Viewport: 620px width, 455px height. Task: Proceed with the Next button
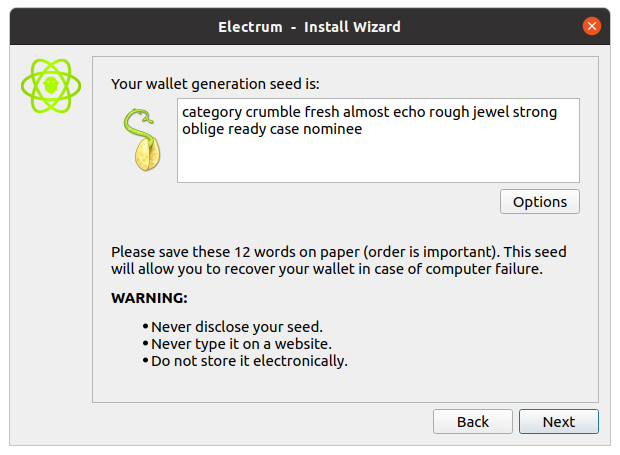pyautogui.click(x=558, y=421)
